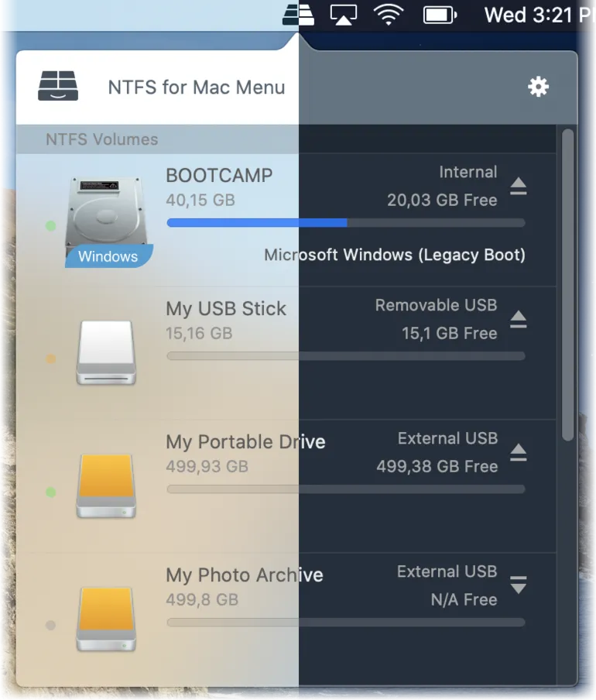Click the Windows badge on BOOTCAMP icon
The image size is (596, 700).
coord(108,256)
